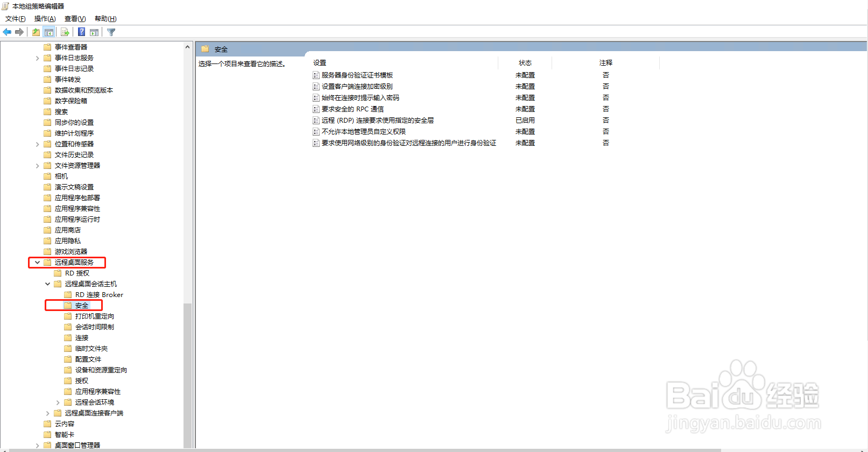Click the folder icon of 数字保险箱

click(47, 101)
